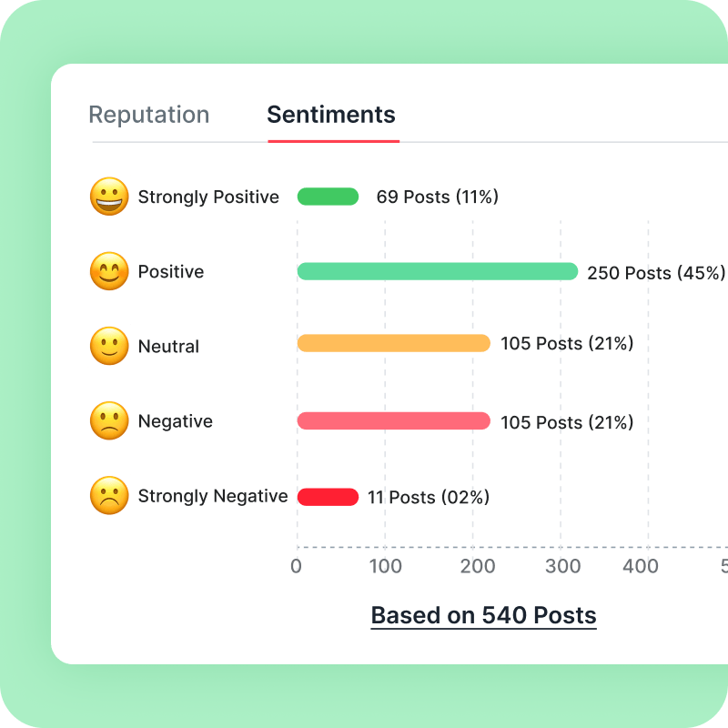728x728 pixels.
Task: Click the light green Positive bar
Action: (438, 271)
